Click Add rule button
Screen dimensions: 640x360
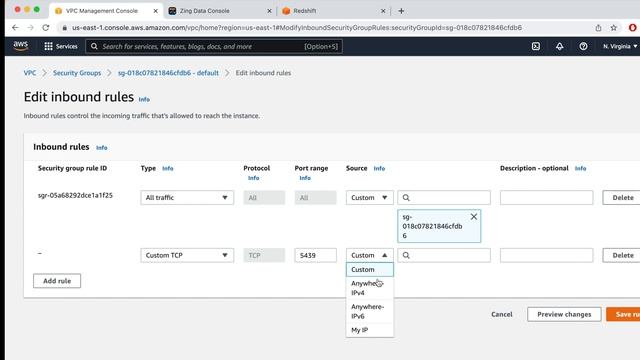point(57,281)
